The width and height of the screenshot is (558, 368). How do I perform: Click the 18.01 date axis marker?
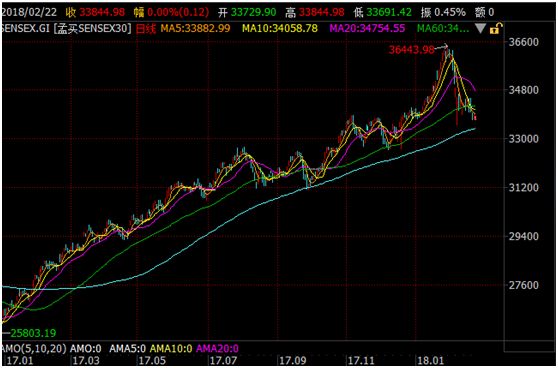tap(431, 361)
